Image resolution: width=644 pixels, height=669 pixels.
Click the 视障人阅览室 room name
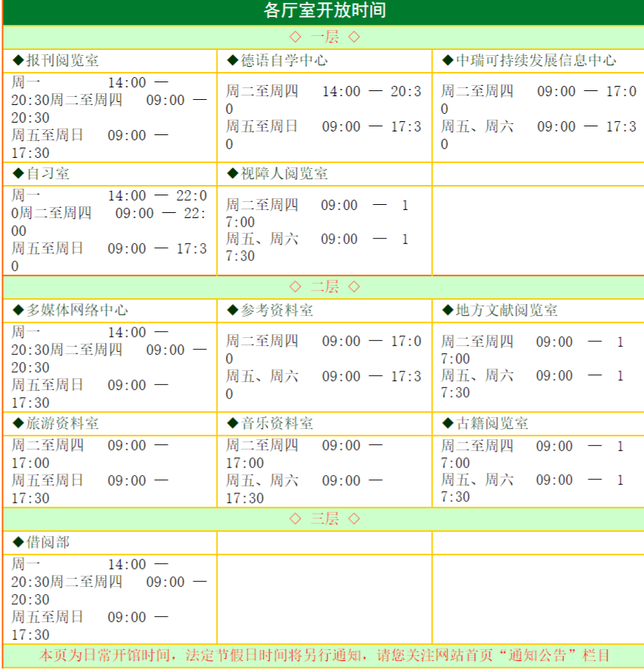(x=284, y=174)
